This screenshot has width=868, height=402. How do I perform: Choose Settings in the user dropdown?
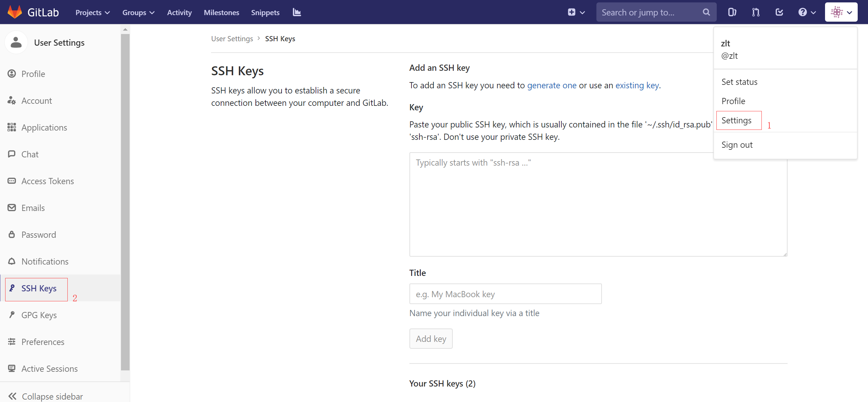pos(736,120)
